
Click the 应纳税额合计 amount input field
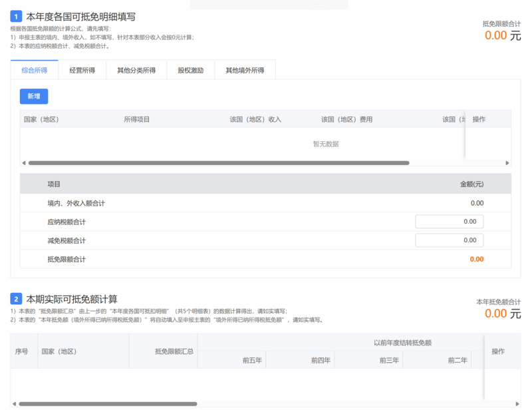tap(450, 222)
